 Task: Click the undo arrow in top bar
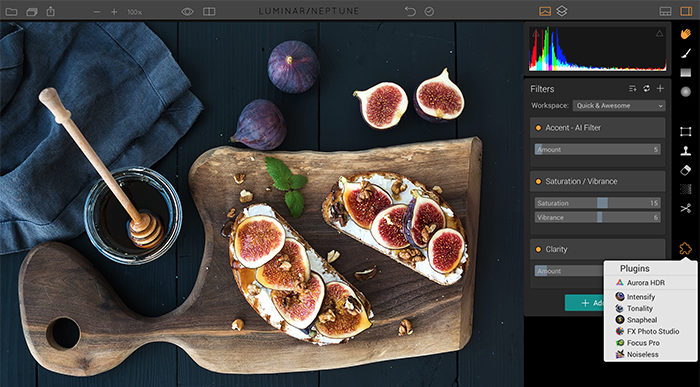click(x=410, y=11)
